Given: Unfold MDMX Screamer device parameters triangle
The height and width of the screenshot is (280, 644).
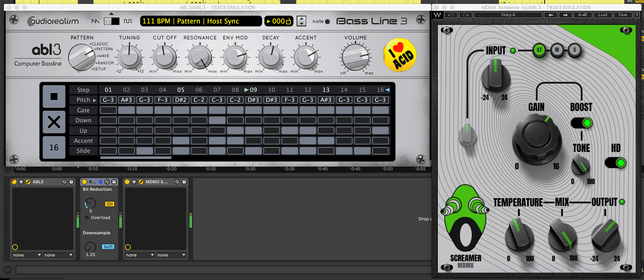Looking at the screenshot, I should coord(134,182).
